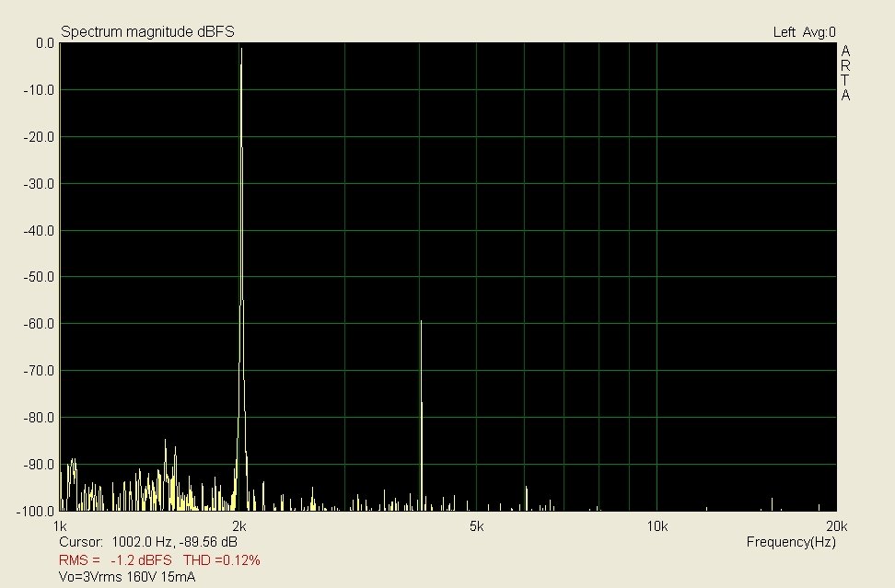The height and width of the screenshot is (588, 895).
Task: Click the vertical ARTA logo text
Action: 845,74
